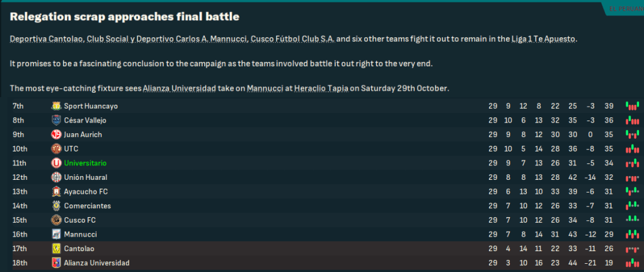Click the Juan Aurich club badge

pos(56,134)
